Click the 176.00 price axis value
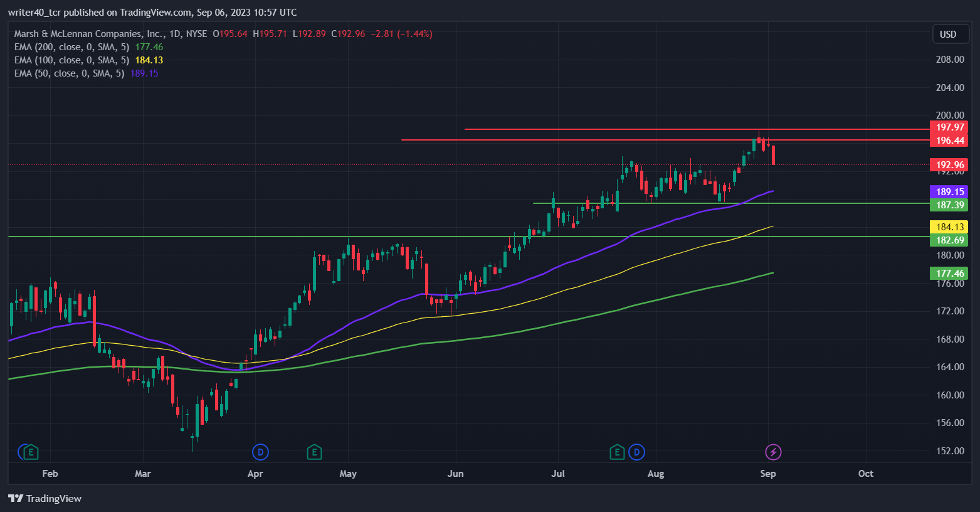 click(950, 284)
